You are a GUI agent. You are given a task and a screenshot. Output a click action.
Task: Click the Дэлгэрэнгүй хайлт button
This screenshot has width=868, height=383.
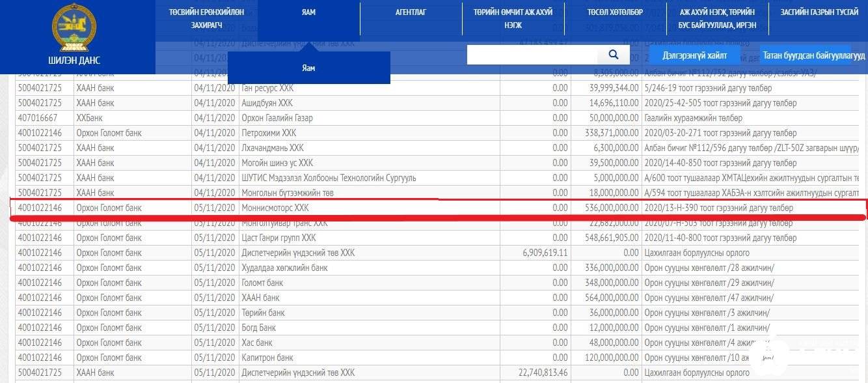pos(694,55)
